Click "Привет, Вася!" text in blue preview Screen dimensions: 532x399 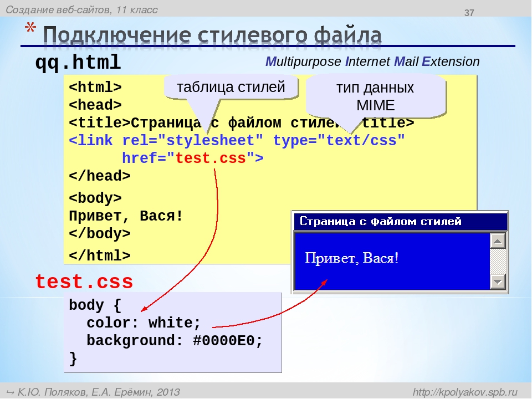coord(351,259)
